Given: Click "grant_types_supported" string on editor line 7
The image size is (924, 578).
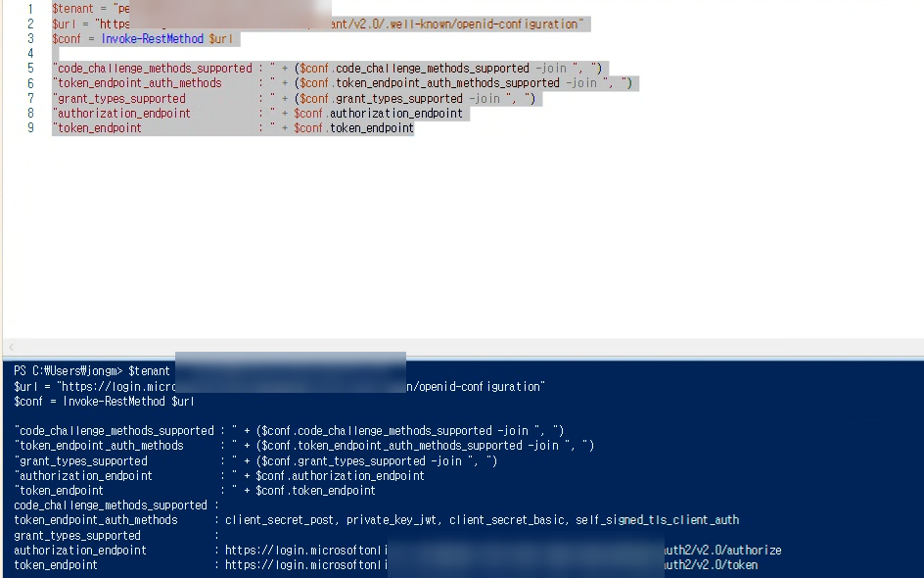Looking at the screenshot, I should 121,99.
